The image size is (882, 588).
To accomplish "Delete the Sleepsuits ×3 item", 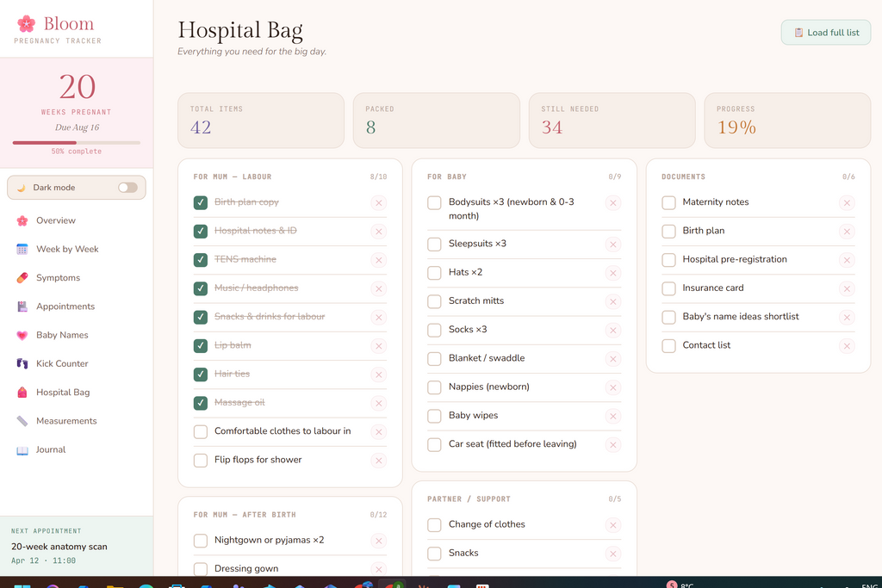I will 613,244.
